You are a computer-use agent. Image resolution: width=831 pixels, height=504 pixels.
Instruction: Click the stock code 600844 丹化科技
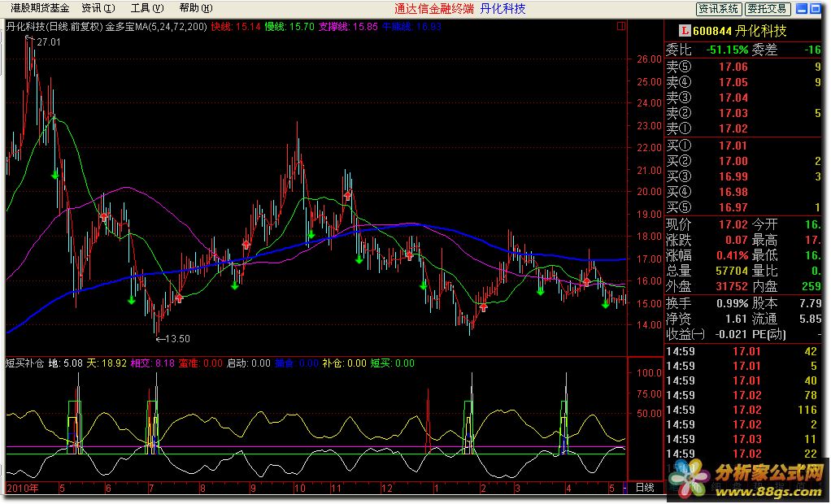(x=740, y=31)
